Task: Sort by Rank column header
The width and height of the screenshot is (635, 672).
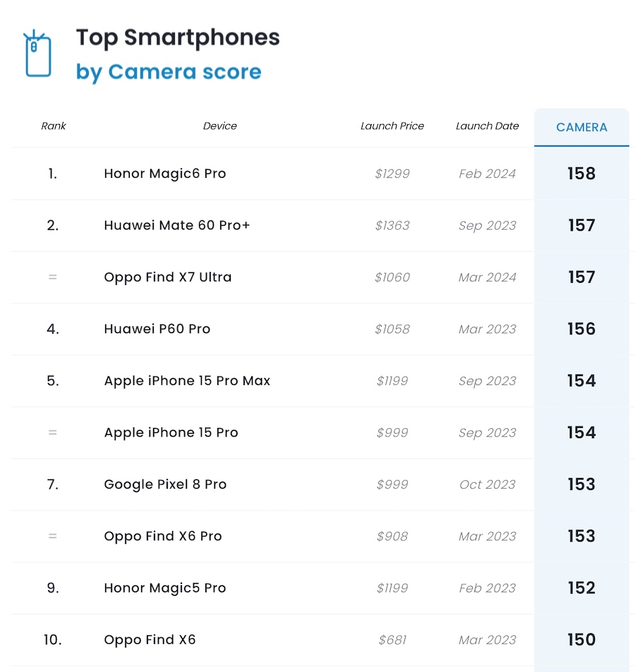Action: pos(54,126)
